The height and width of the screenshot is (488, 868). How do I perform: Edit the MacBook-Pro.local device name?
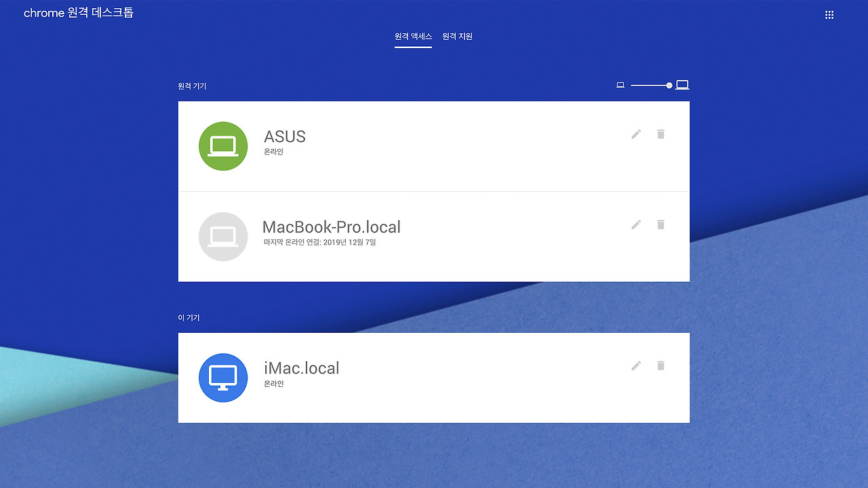[x=635, y=224]
